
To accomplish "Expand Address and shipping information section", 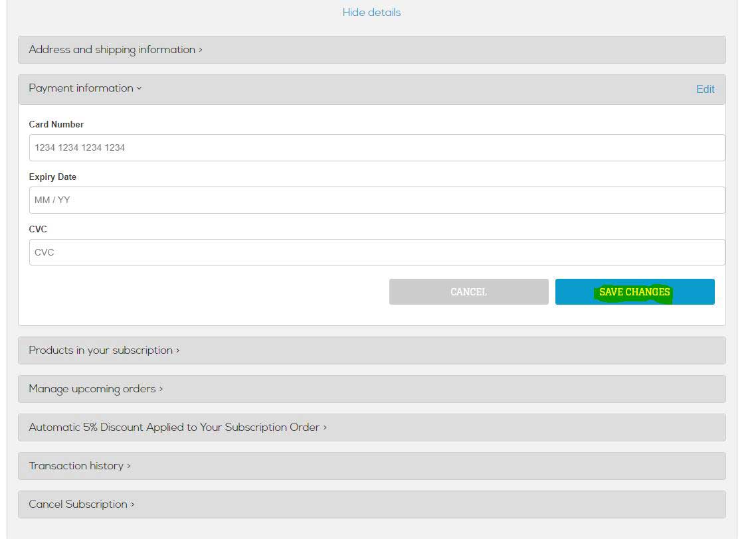I will (116, 50).
